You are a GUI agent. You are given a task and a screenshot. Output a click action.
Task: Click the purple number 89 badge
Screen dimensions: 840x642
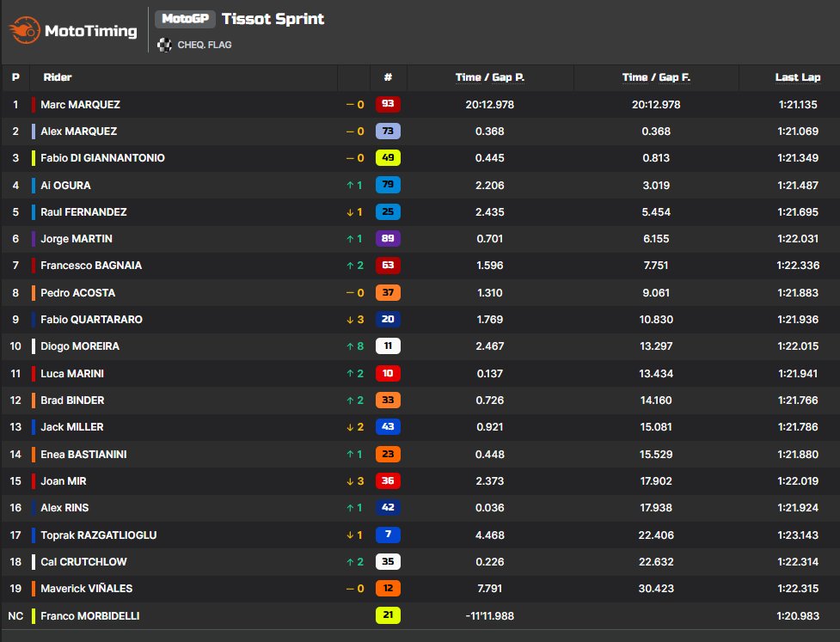[388, 238]
